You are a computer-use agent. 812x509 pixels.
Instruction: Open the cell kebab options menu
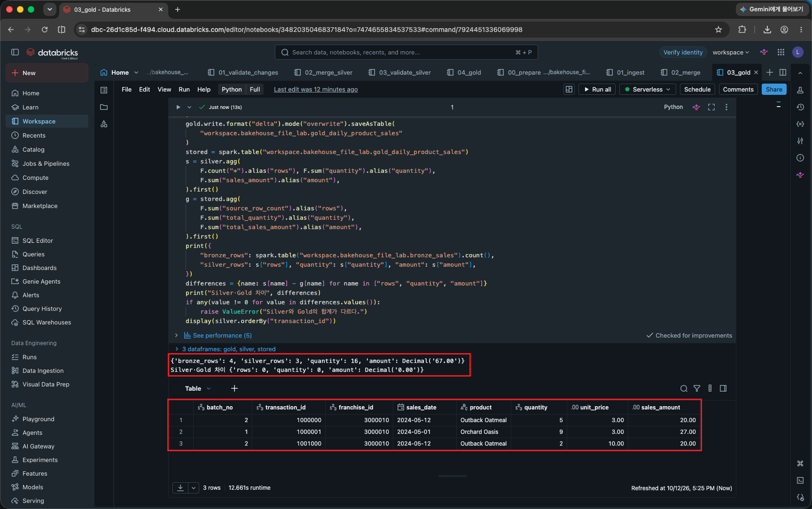click(726, 107)
